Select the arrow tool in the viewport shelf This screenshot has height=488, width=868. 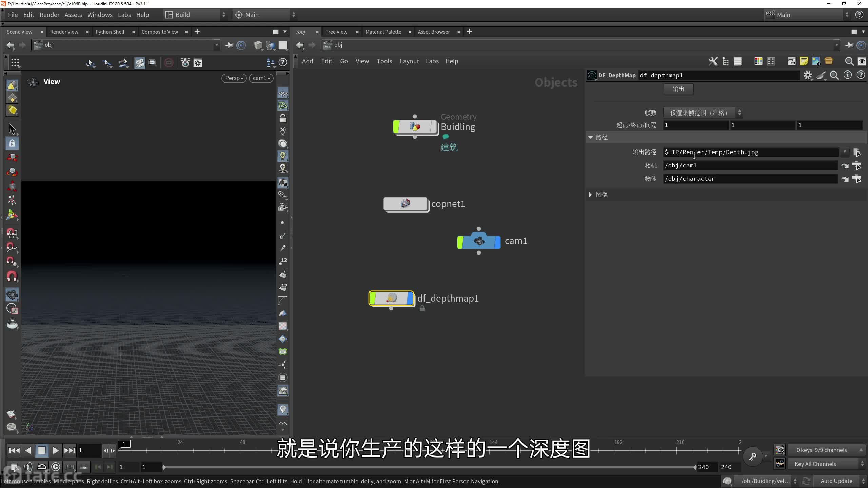[x=12, y=129]
